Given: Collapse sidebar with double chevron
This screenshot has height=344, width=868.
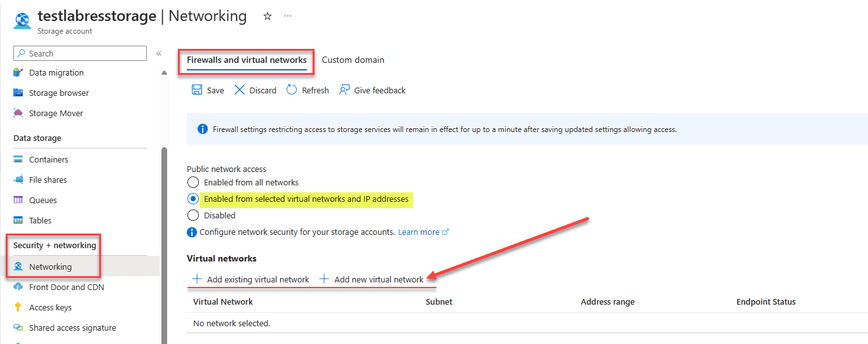Looking at the screenshot, I should pyautogui.click(x=159, y=54).
